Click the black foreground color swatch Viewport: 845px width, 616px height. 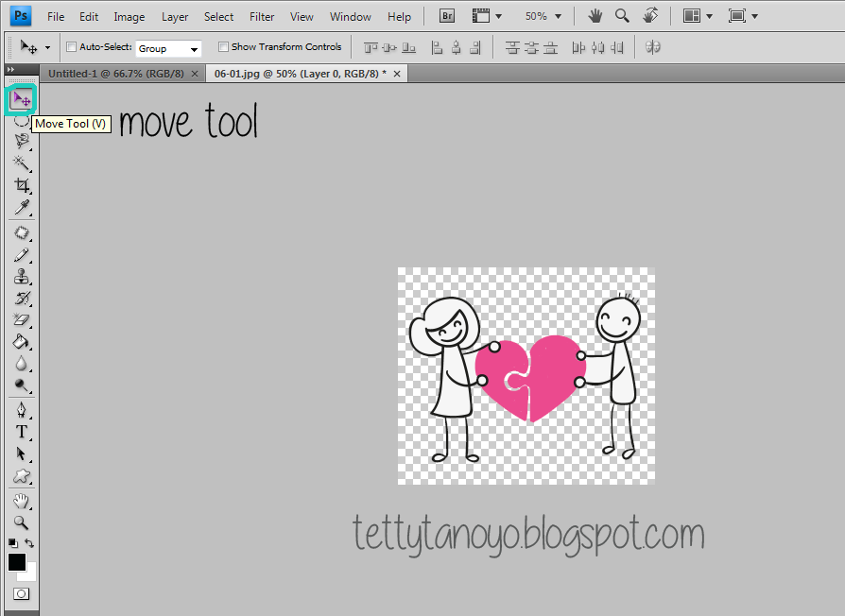pyautogui.click(x=17, y=562)
